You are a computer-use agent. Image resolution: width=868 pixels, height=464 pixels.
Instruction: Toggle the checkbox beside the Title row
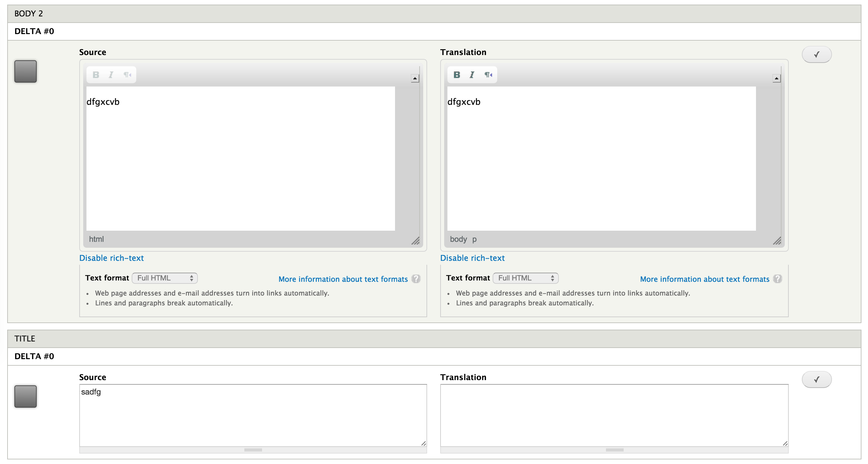click(25, 397)
